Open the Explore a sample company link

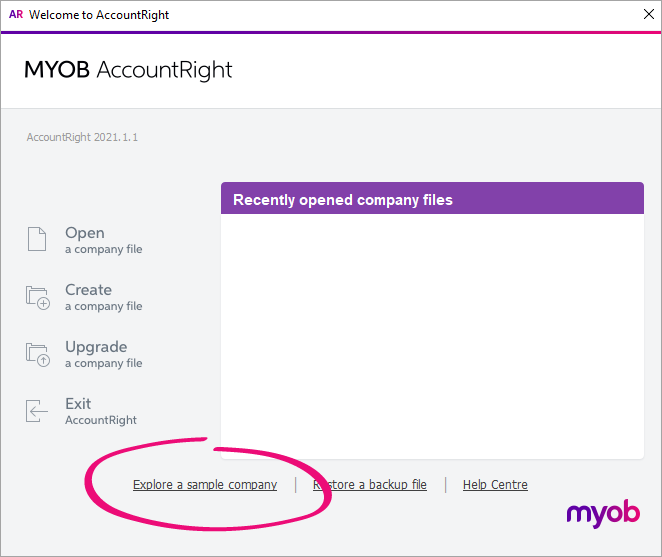coord(205,485)
